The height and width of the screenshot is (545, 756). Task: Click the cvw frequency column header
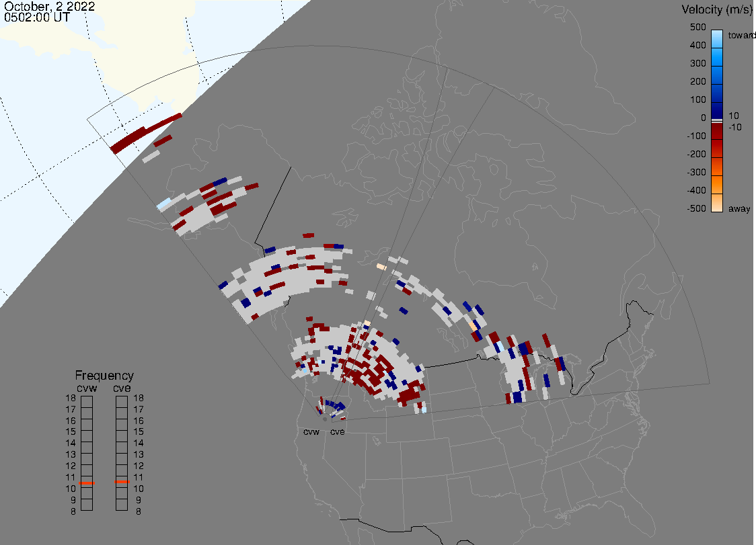click(87, 388)
